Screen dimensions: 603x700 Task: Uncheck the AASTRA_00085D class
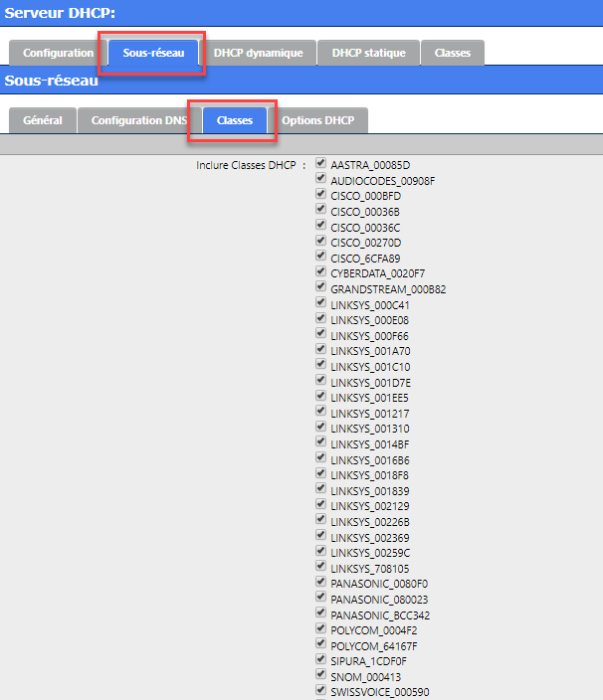pyautogui.click(x=320, y=163)
